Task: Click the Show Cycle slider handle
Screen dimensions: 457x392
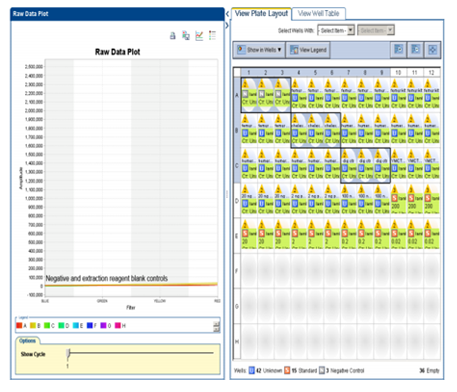Action: (x=68, y=353)
